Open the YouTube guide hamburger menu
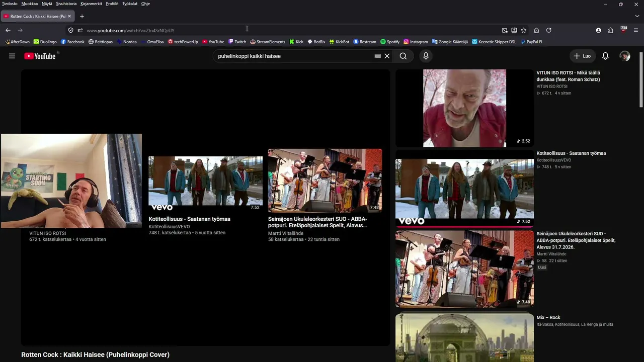The width and height of the screenshot is (644, 362). (12, 56)
